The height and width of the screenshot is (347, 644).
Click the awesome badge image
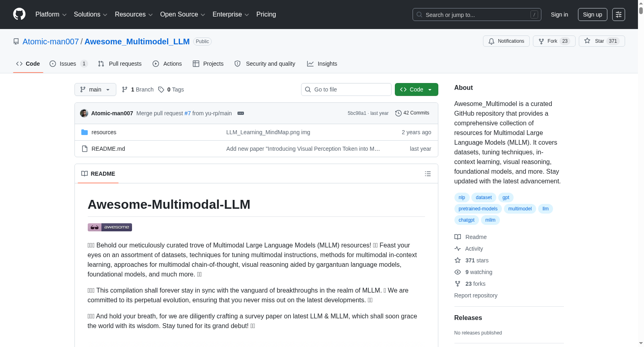point(110,227)
